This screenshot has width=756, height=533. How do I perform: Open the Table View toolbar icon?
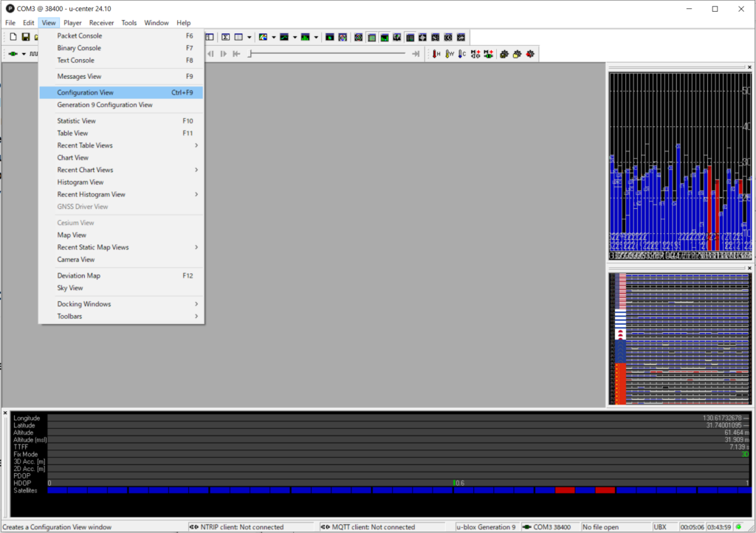point(238,37)
